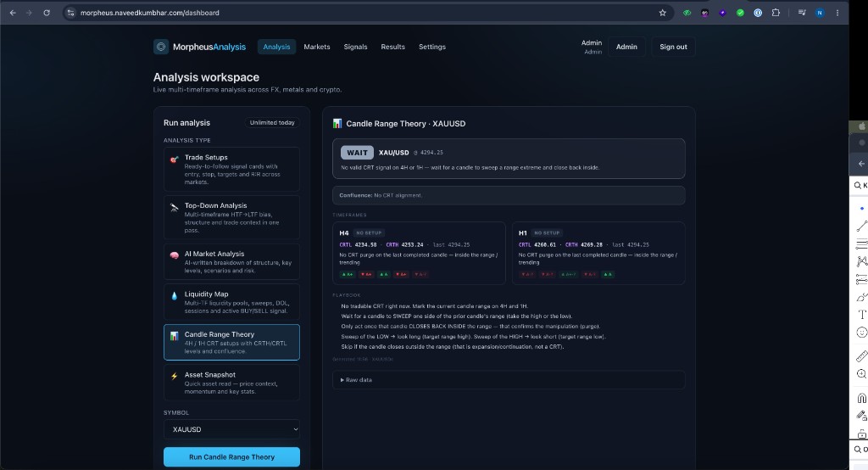Select the emoji icon tool in side window

[861, 332]
